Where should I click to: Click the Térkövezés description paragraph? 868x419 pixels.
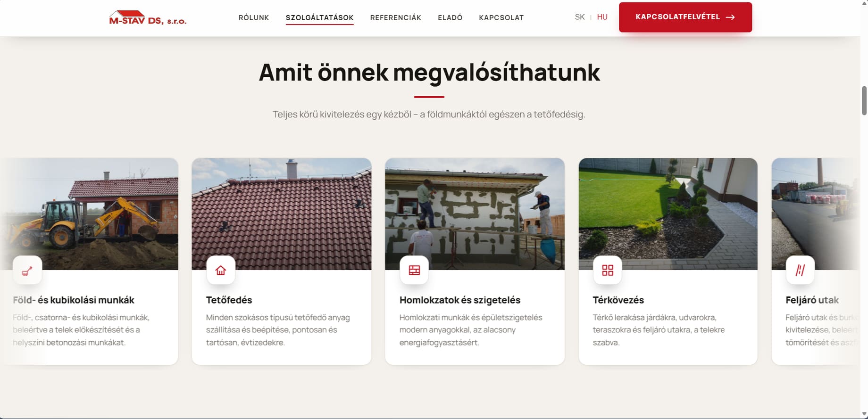pyautogui.click(x=659, y=330)
